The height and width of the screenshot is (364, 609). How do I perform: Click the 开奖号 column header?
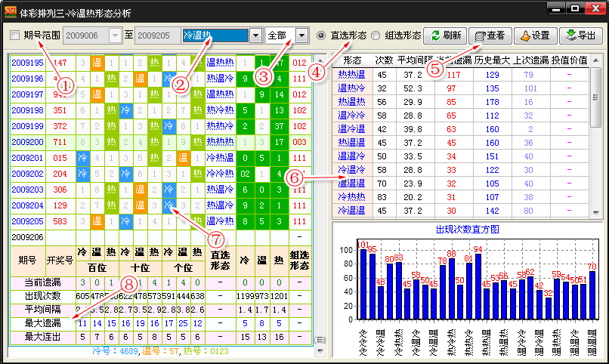tap(60, 261)
